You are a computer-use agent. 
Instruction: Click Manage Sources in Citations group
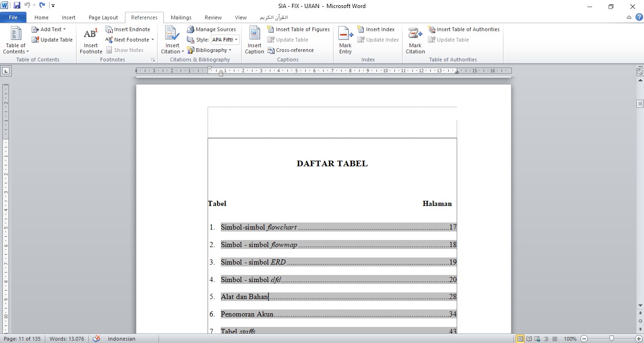point(212,29)
